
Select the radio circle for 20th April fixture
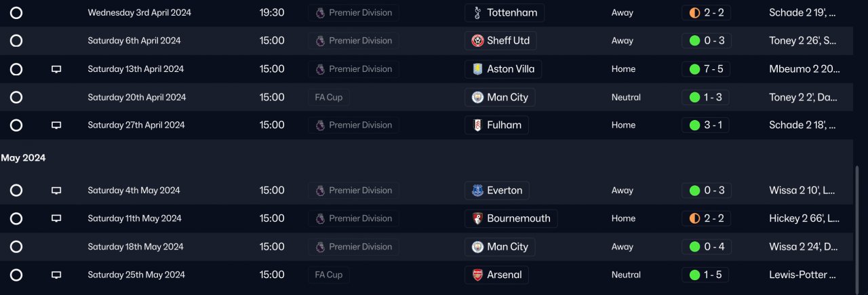16,98
